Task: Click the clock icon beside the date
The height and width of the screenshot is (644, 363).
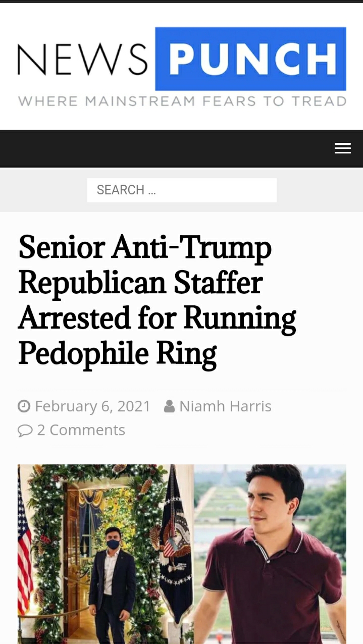Action: pos(24,406)
